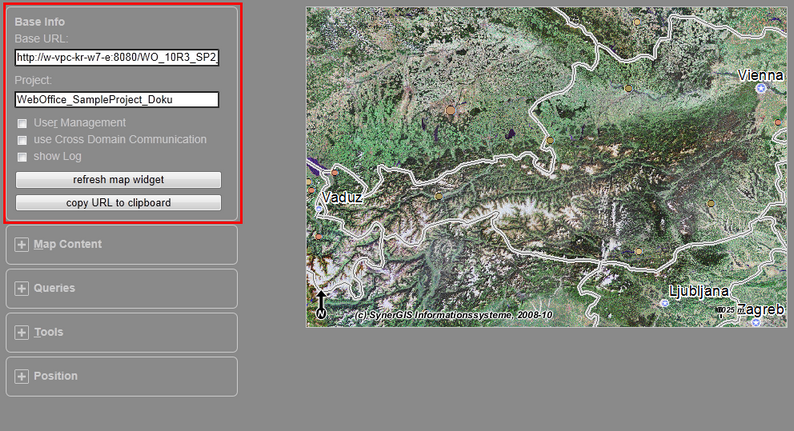The image size is (794, 431).
Task: Click the Vienna city star marker
Action: point(761,89)
